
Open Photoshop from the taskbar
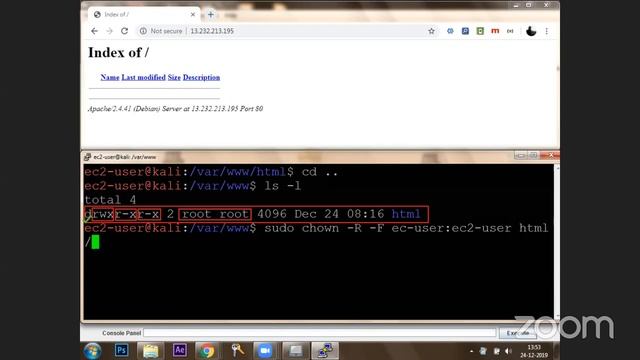click(x=121, y=350)
